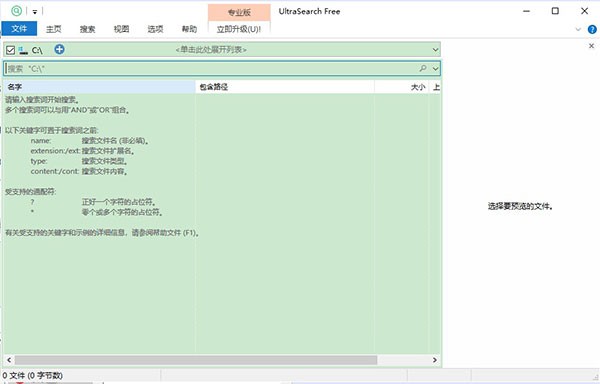
Task: Expand the drive list chevron
Action: tap(435, 50)
